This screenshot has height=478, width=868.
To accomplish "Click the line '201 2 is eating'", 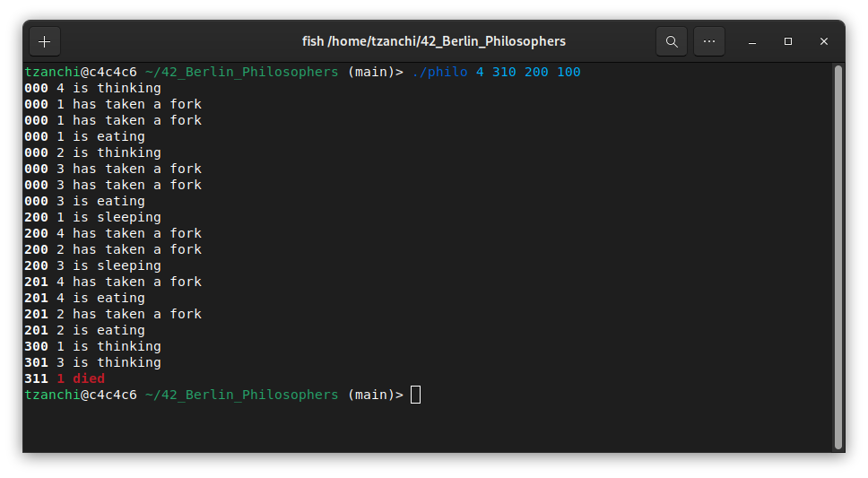I will [84, 330].
